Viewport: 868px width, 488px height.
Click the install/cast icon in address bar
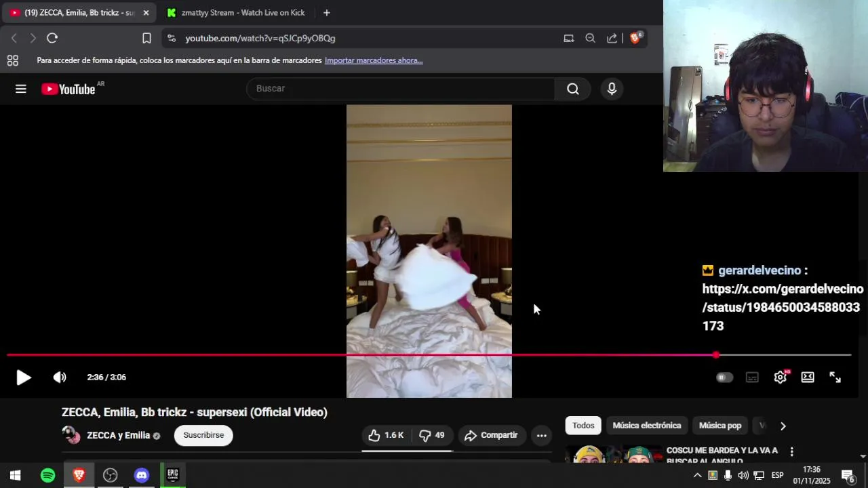568,39
